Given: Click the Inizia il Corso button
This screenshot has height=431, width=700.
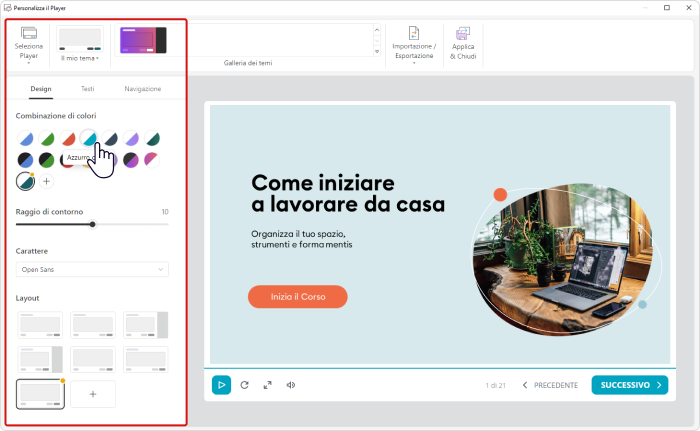Looking at the screenshot, I should click(x=298, y=297).
